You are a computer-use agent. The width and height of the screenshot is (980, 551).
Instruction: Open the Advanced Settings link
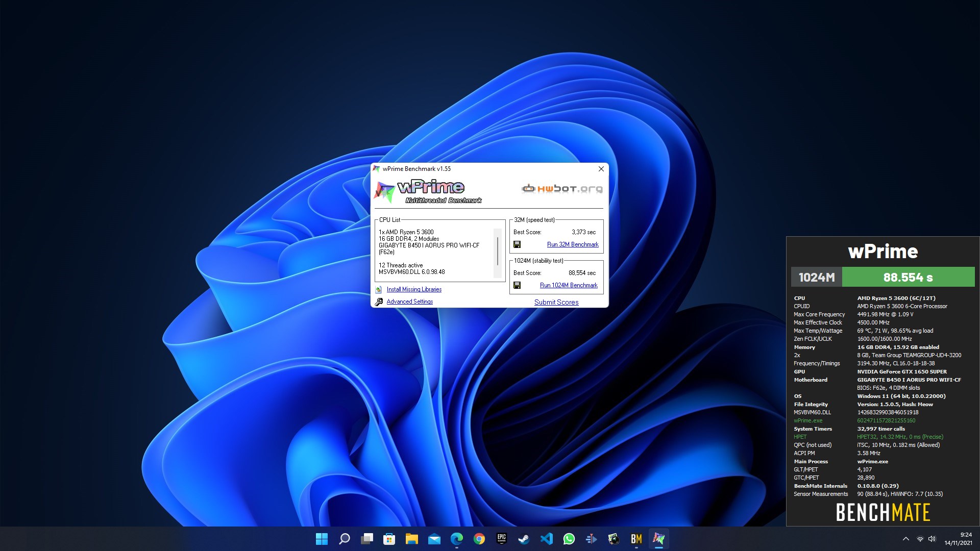[409, 302]
